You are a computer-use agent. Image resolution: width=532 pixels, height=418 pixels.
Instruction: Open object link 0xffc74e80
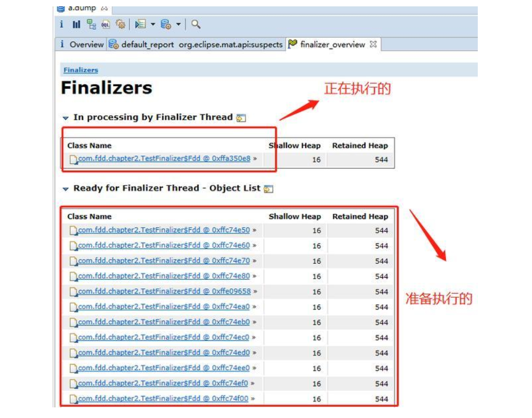[x=164, y=276]
